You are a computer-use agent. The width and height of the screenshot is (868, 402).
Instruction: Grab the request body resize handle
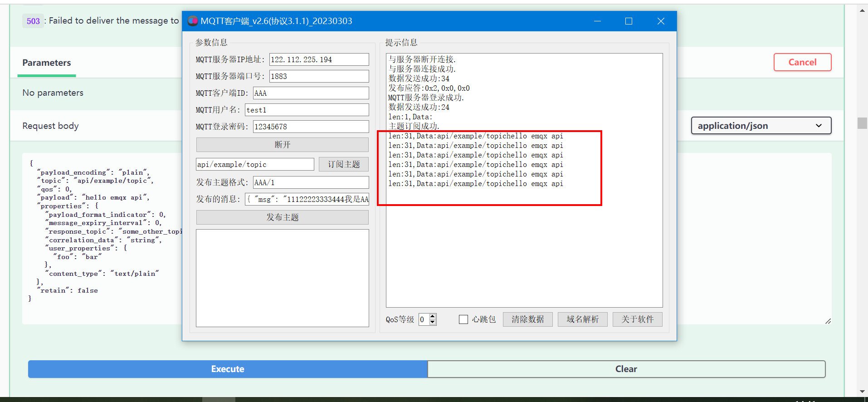point(828,321)
